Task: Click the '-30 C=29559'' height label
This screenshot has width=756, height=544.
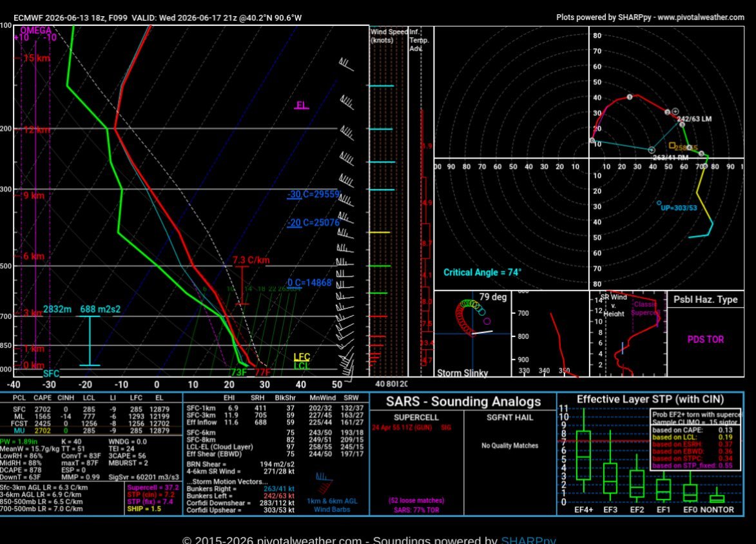Action: click(x=314, y=195)
